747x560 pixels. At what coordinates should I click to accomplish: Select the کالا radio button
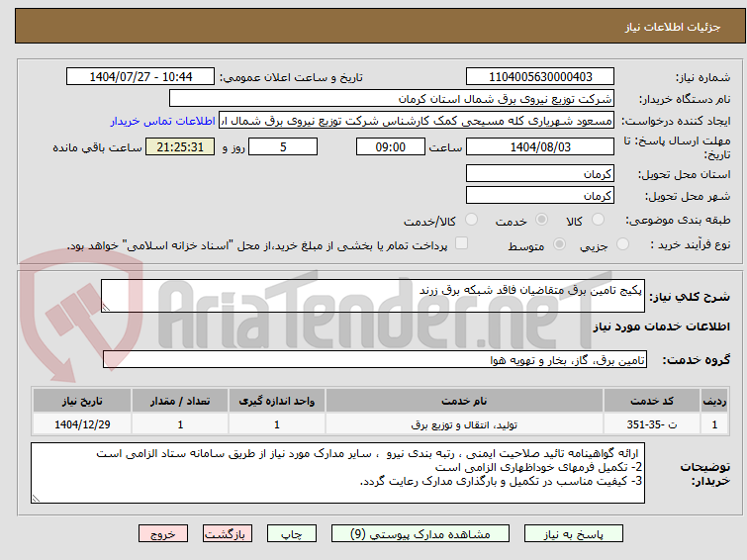(x=598, y=220)
